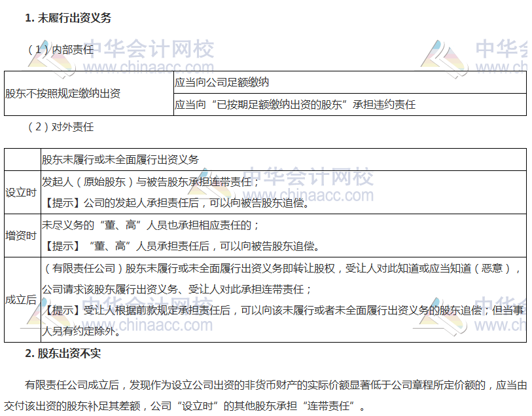
Task: Click the cell 股东不按照规定缴纳出资
Action: [x=63, y=93]
